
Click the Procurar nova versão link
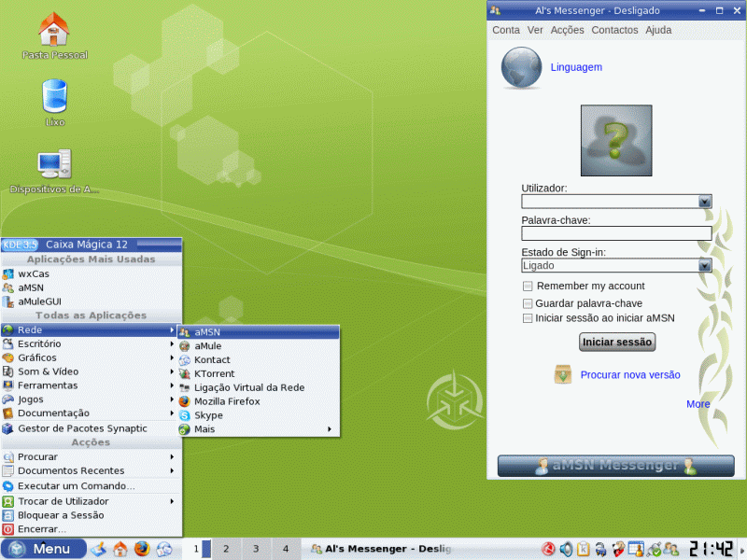pos(630,375)
